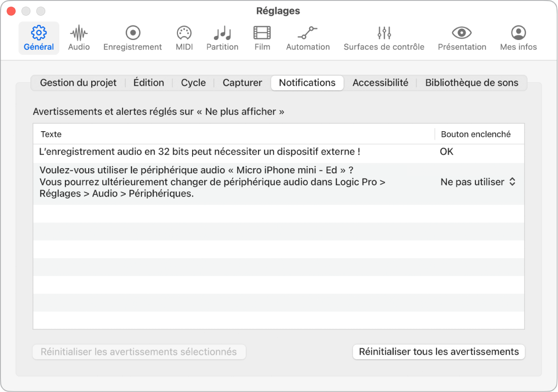Select the Accessibilité tab
The width and height of the screenshot is (558, 392).
pos(381,83)
